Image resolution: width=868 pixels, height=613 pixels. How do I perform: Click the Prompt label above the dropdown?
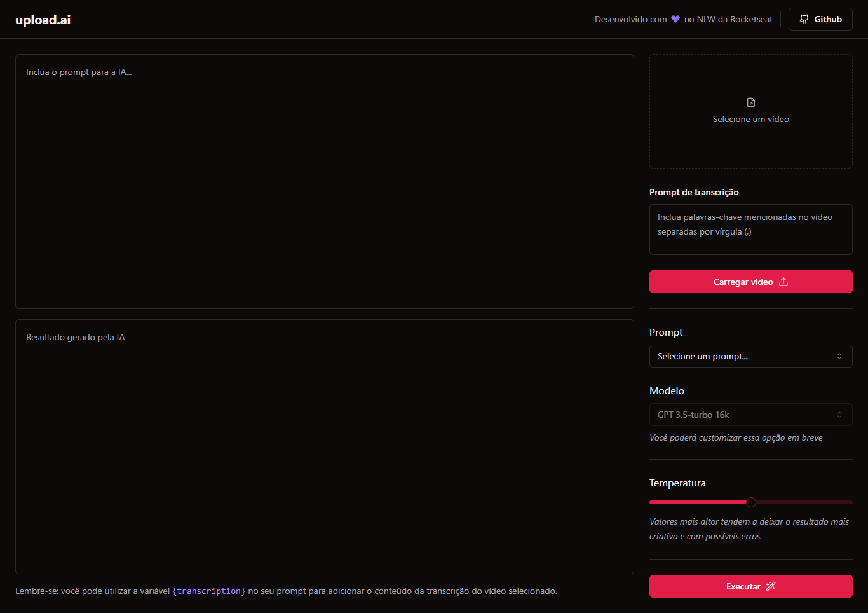point(666,333)
